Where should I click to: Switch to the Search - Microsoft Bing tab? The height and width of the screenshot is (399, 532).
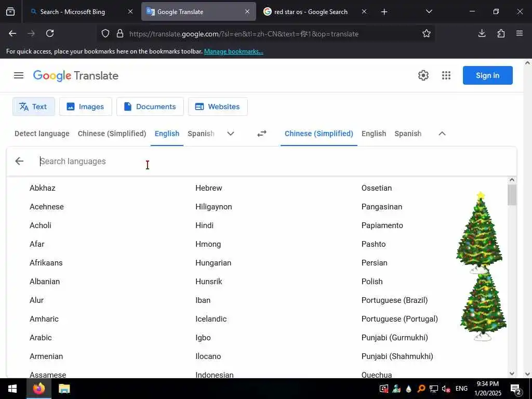pos(73,12)
